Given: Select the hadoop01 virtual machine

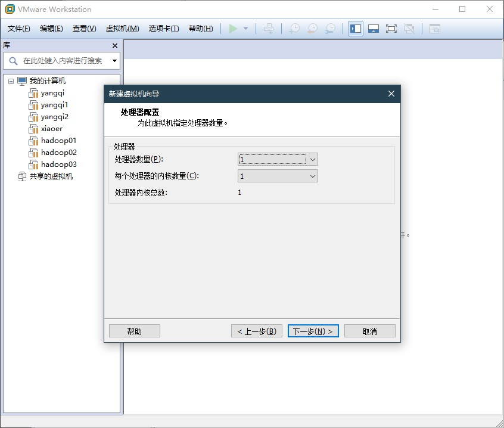Looking at the screenshot, I should click(58, 141).
